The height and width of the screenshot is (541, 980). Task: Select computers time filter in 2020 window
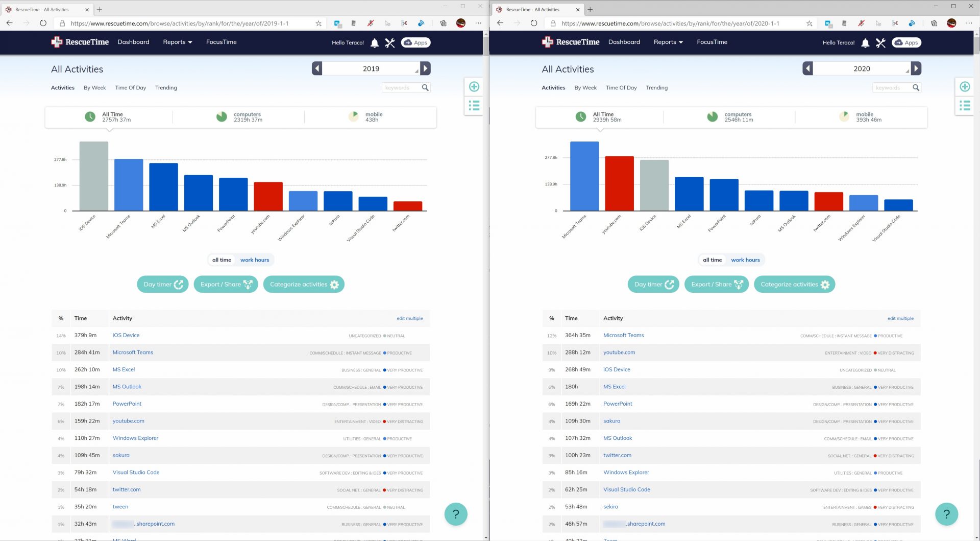(729, 117)
